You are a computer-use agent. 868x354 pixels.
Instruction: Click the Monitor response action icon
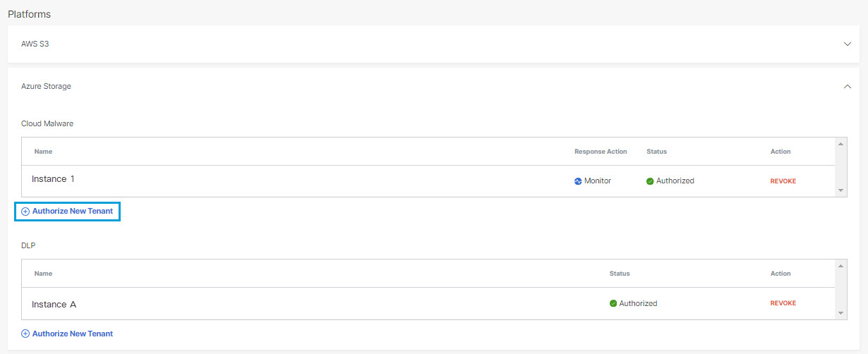click(578, 181)
